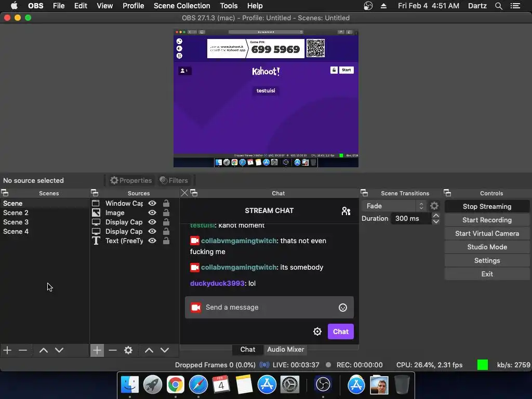The width and height of the screenshot is (532, 399).
Task: Pop out the Chat dock
Action: [x=194, y=193]
